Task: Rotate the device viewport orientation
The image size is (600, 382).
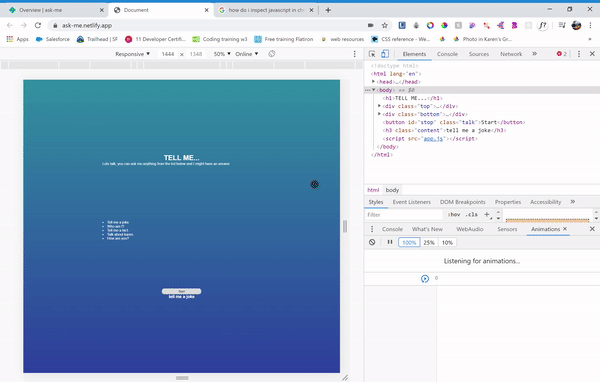Action: (272, 54)
